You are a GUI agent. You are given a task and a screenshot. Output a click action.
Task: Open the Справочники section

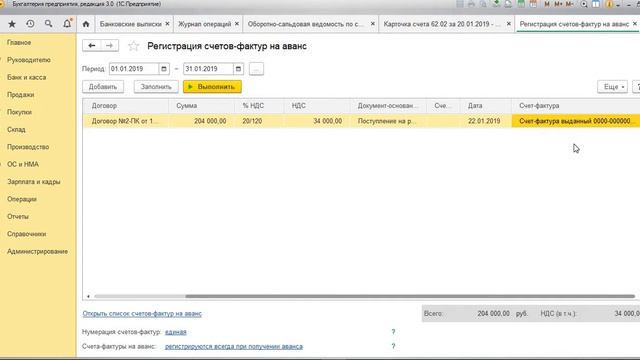pos(27,234)
